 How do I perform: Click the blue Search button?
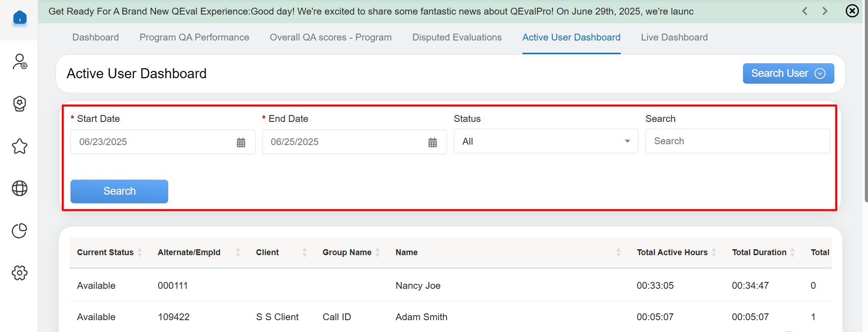pyautogui.click(x=119, y=191)
